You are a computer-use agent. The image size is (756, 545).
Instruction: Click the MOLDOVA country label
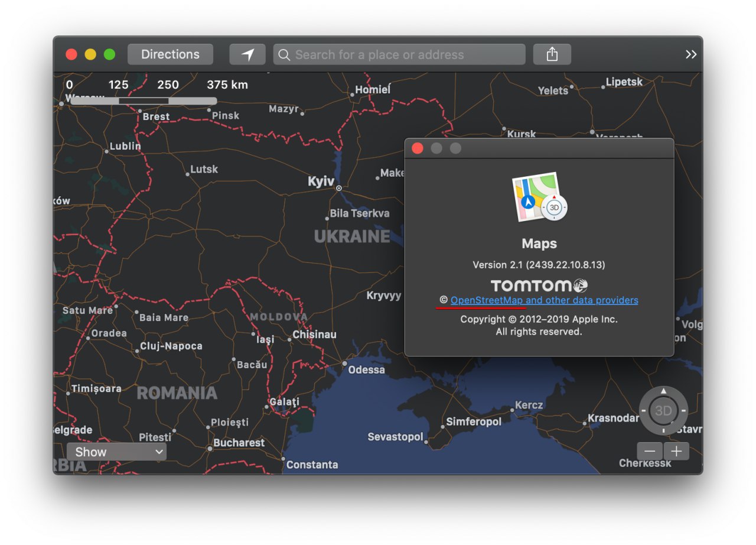click(x=279, y=317)
